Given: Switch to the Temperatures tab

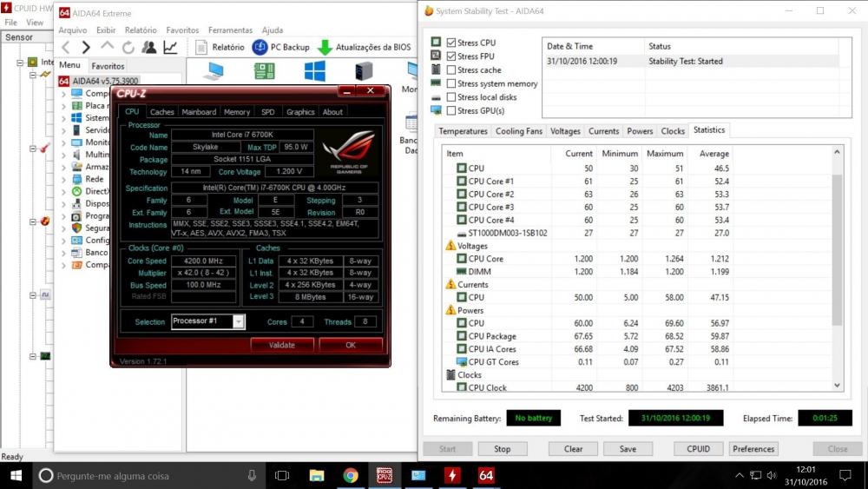Looking at the screenshot, I should click(x=463, y=131).
